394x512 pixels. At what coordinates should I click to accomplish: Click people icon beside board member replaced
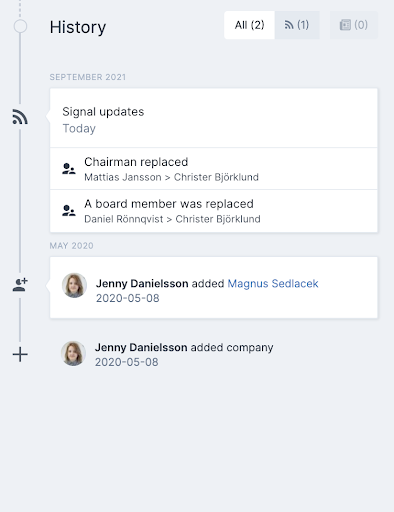coord(69,211)
